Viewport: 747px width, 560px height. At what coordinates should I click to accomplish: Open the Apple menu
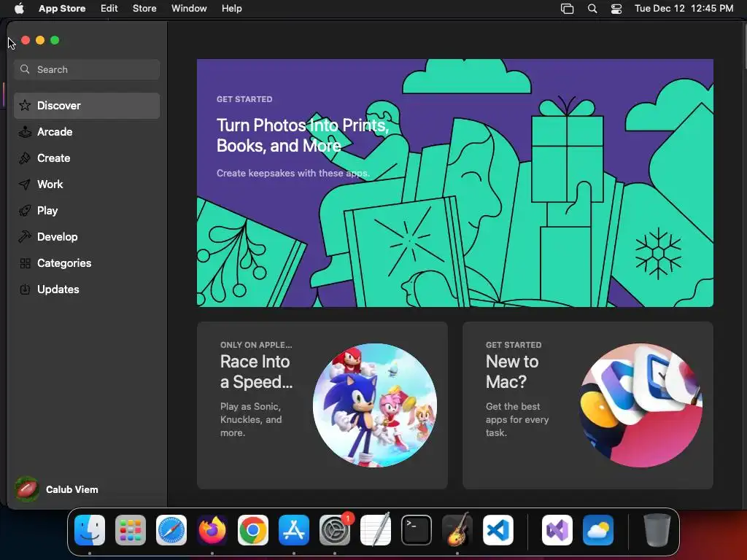pyautogui.click(x=19, y=9)
